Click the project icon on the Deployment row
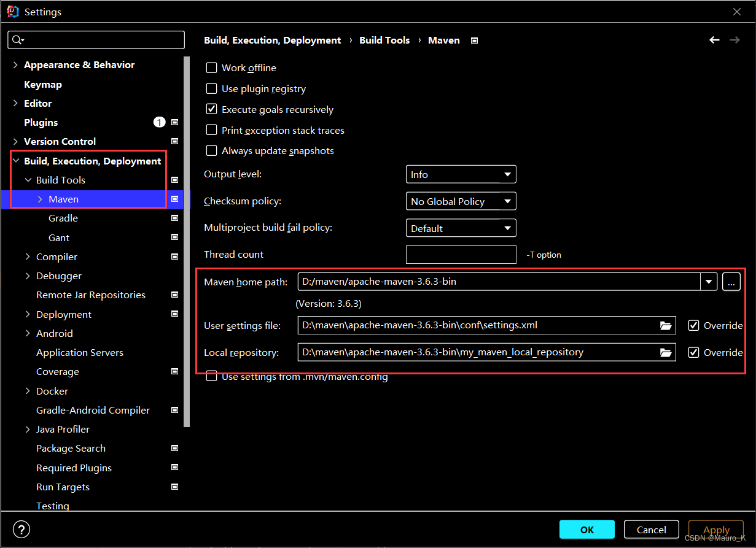756x548 pixels. [x=174, y=314]
